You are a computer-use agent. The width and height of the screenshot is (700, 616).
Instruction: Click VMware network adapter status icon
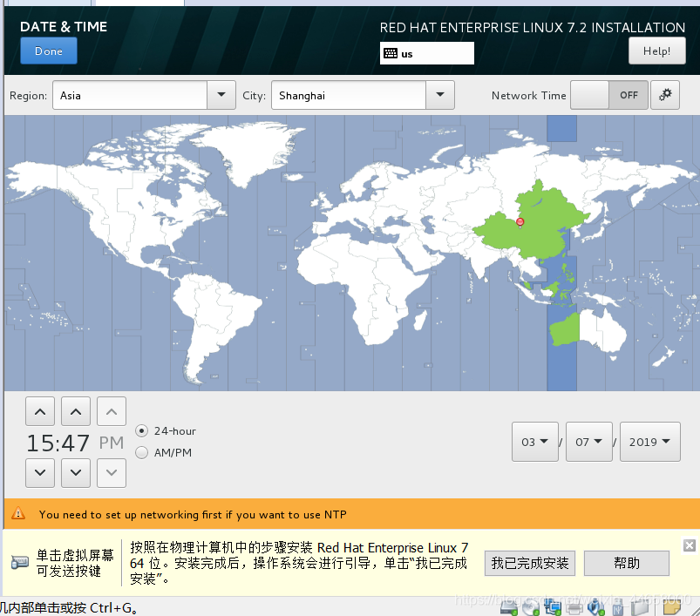point(553,607)
